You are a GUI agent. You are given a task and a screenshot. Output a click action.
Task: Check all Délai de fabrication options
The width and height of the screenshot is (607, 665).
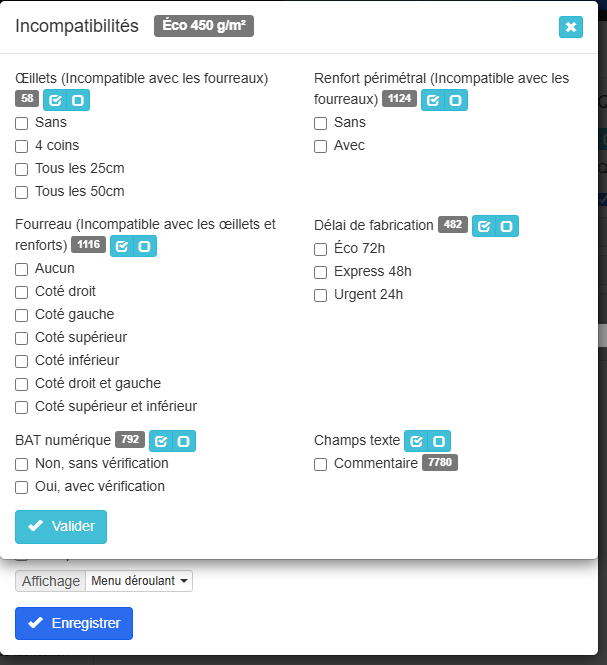(x=484, y=226)
